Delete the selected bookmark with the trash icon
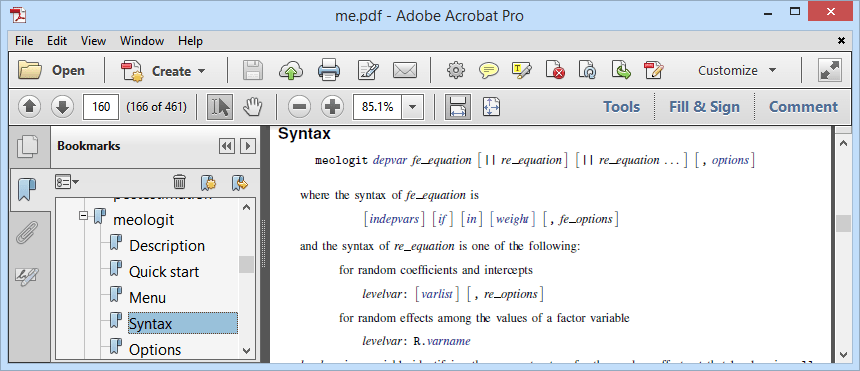 coord(179,182)
